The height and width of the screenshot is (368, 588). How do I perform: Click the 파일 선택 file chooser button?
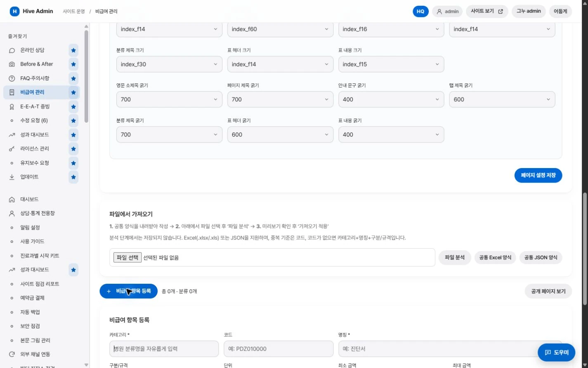[128, 258]
